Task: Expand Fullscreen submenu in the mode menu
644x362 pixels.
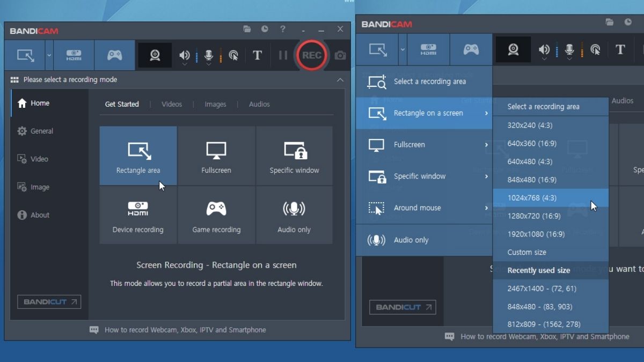Action: (x=424, y=145)
